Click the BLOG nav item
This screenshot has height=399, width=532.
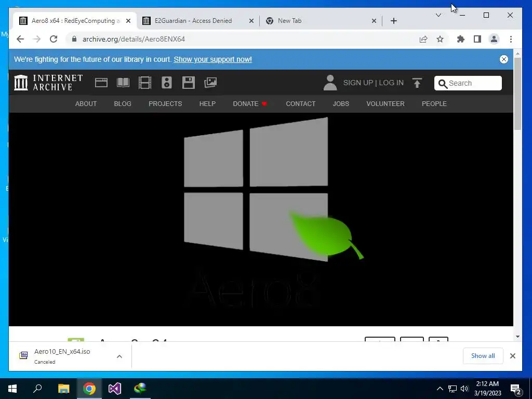[123, 104]
